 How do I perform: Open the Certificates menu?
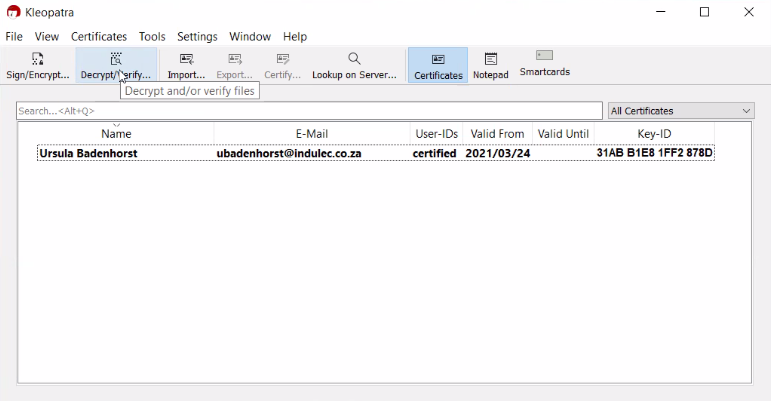coord(99,37)
